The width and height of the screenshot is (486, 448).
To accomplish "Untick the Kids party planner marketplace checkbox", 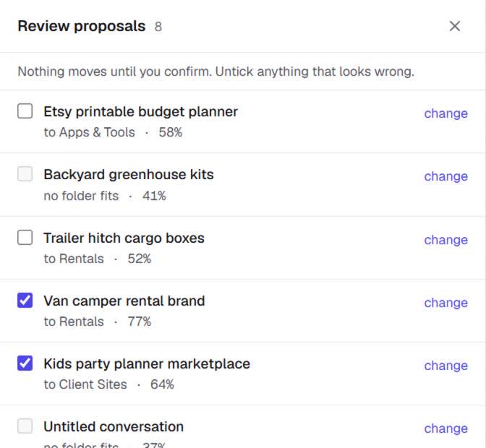I will pos(25,363).
